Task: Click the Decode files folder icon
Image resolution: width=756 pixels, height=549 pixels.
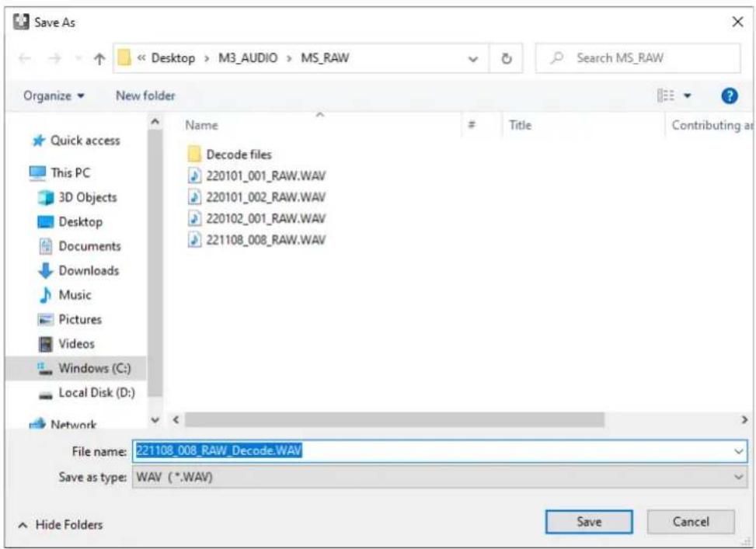Action: tap(194, 155)
